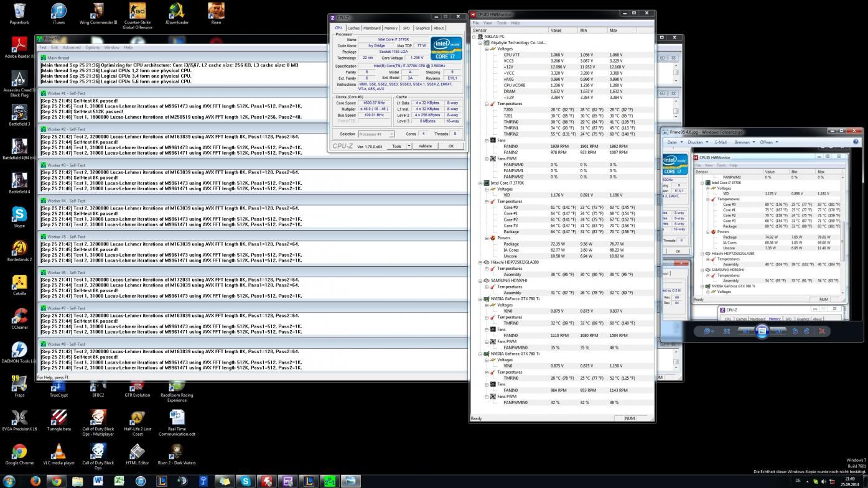Viewport: 868px width, 488px height.
Task: Click delete red X in Fotoanzeige controls
Action: pos(822,331)
